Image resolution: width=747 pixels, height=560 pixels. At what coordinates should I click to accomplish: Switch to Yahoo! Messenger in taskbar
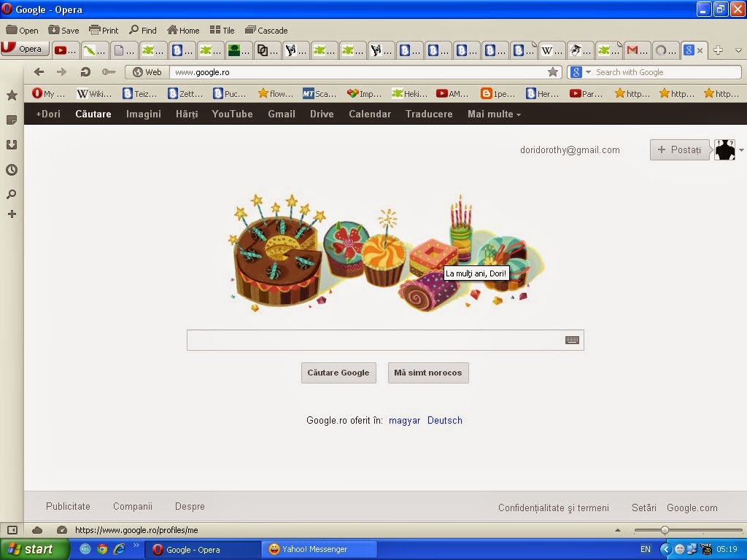coord(320,549)
